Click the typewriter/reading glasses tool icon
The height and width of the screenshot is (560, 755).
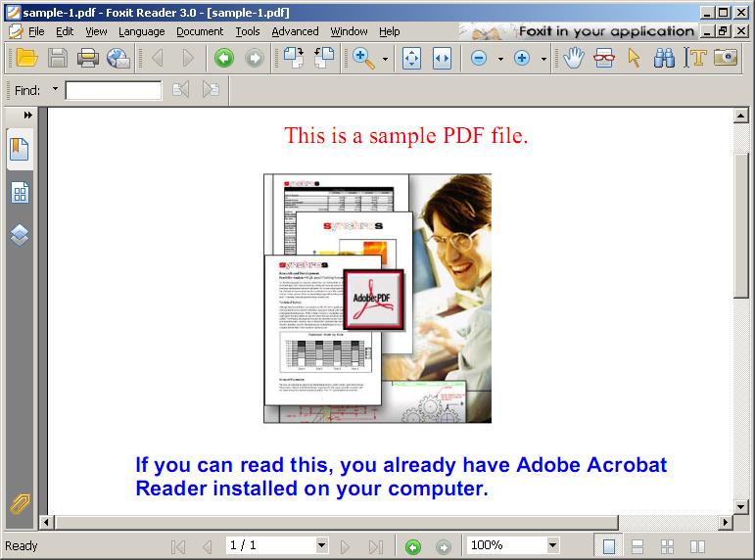point(604,58)
